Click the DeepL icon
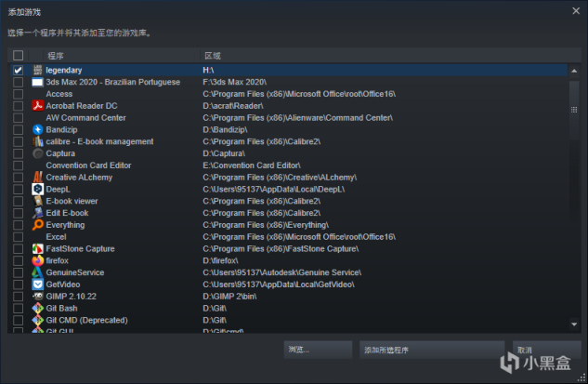The image size is (588, 384). click(x=37, y=189)
